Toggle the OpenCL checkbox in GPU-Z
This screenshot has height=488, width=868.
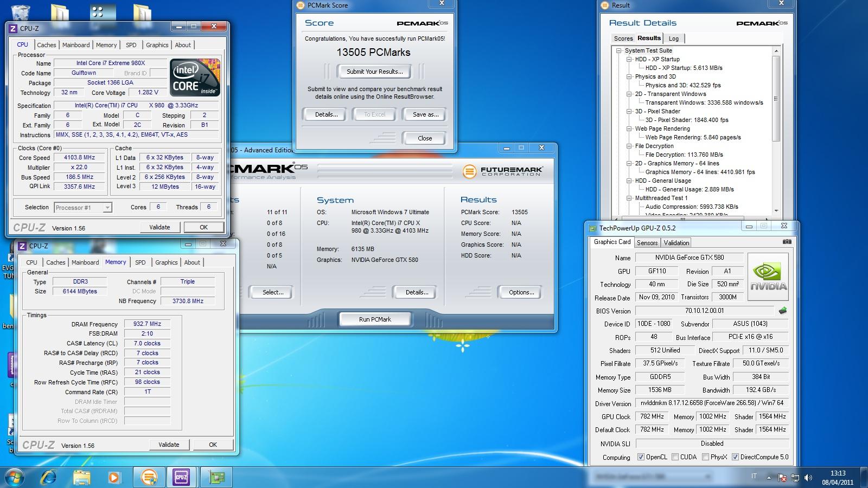[x=641, y=457]
